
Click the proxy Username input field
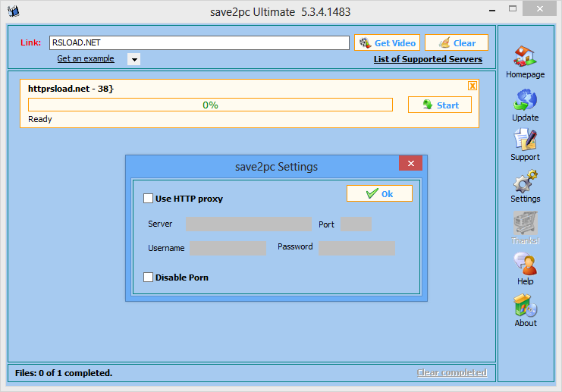[x=228, y=248]
